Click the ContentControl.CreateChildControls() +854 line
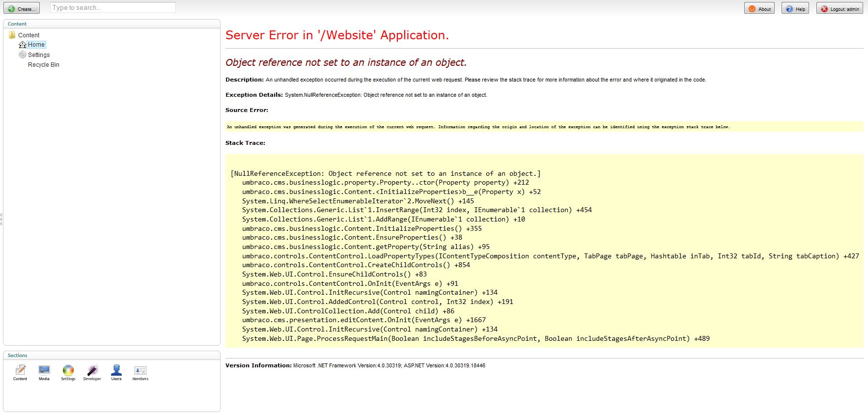Viewport: 868px width, 415px height. (x=356, y=265)
